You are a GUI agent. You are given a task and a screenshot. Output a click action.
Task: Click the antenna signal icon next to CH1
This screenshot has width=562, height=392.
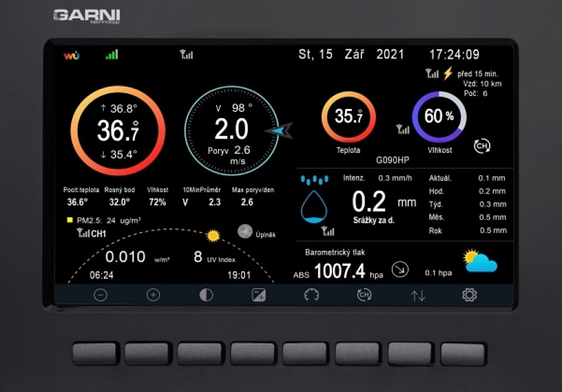83,233
